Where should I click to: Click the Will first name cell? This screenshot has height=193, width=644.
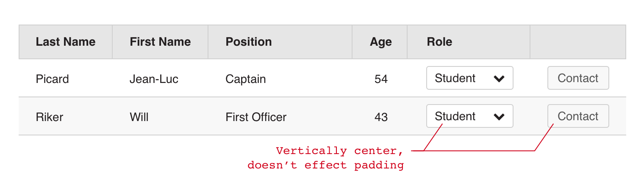[x=139, y=117]
